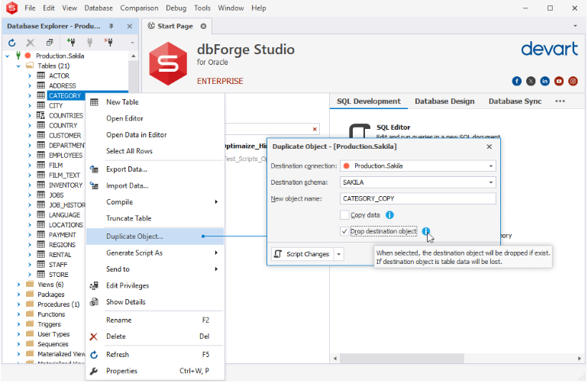Click the SQL Editor document icon
The image size is (588, 383).
point(360,131)
